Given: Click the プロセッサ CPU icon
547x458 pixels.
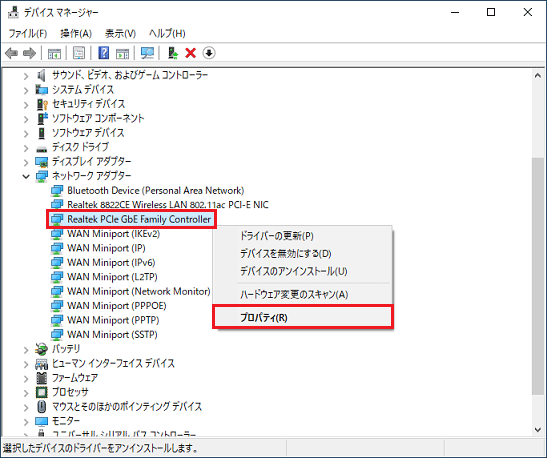Looking at the screenshot, I should pyautogui.click(x=42, y=392).
